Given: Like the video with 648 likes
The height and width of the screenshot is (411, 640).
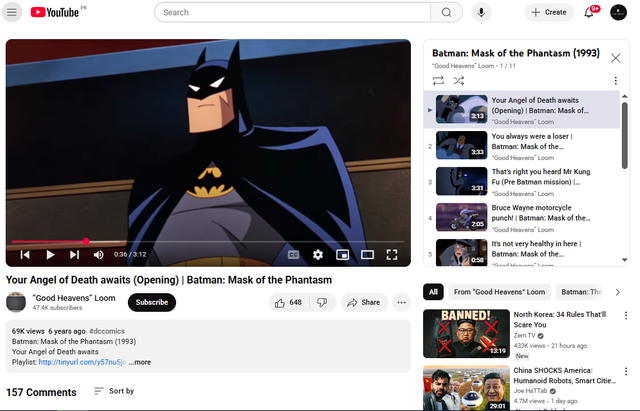Looking at the screenshot, I should pyautogui.click(x=288, y=302).
